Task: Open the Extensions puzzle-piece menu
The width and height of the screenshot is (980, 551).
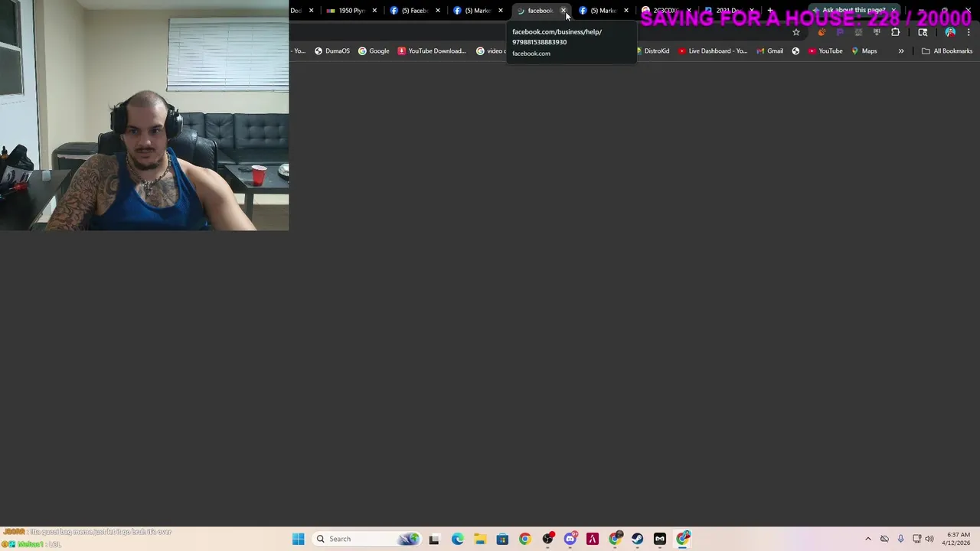Action: (895, 32)
